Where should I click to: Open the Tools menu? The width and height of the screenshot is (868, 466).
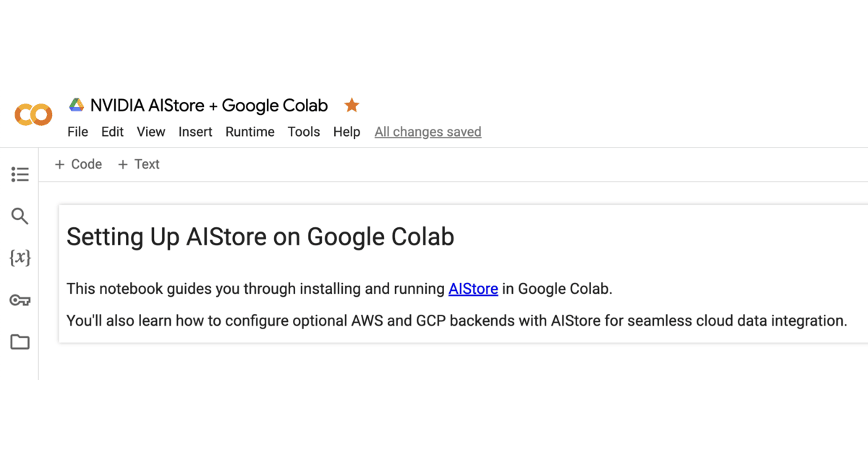[x=303, y=132]
